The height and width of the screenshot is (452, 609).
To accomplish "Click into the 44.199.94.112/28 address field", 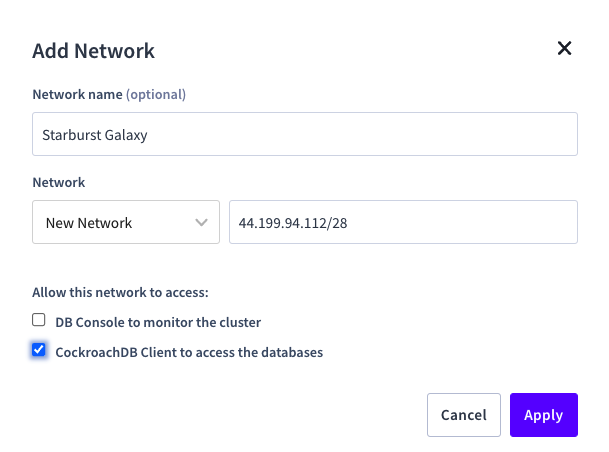I will pos(403,223).
